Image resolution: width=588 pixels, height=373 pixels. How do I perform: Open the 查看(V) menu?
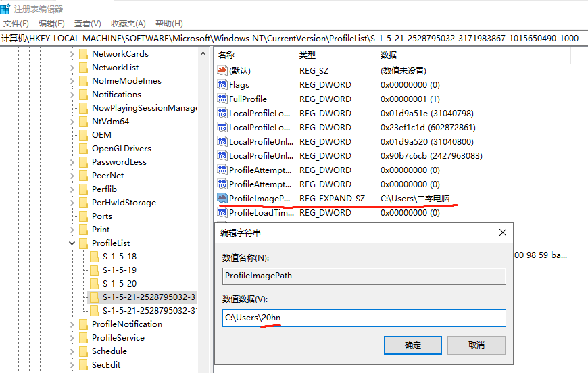tap(88, 24)
